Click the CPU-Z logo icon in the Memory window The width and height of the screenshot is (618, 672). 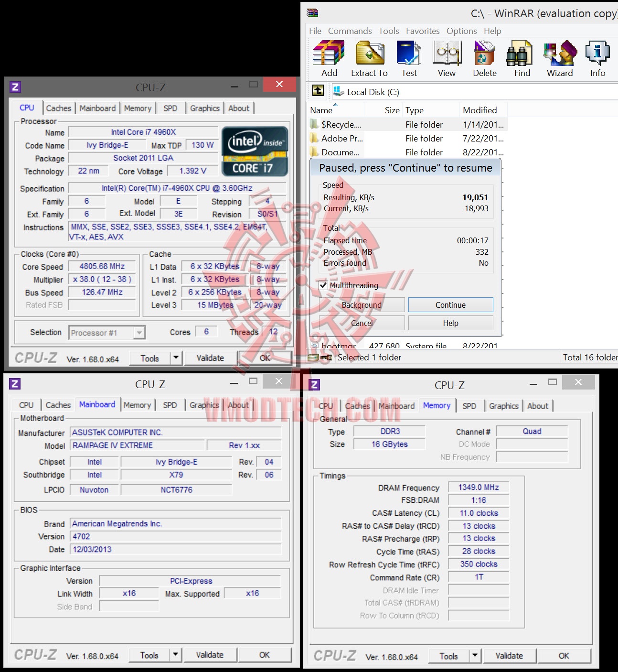tap(314, 385)
